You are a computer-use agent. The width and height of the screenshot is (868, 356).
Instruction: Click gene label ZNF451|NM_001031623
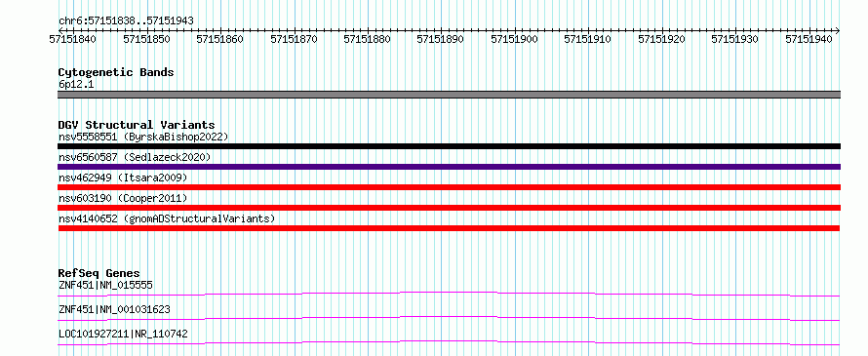[114, 309]
